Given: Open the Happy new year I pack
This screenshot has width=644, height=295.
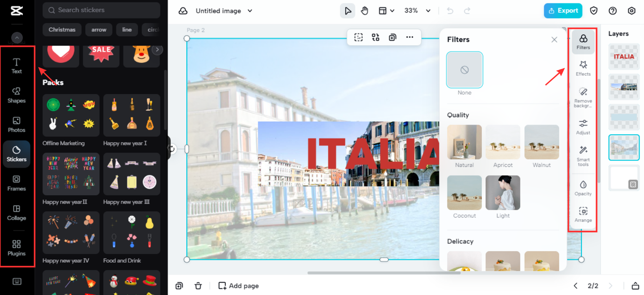Looking at the screenshot, I should [132, 115].
